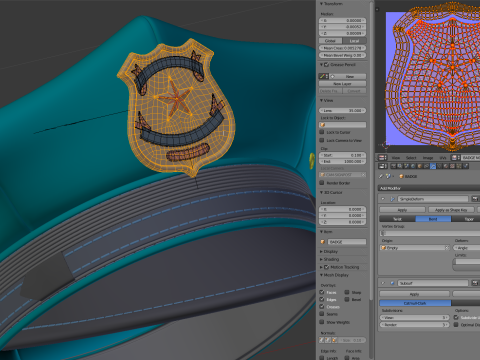Open the Mesh Data properties tab icon
This screenshot has width=480, height=360.
pyautogui.click(x=439, y=166)
